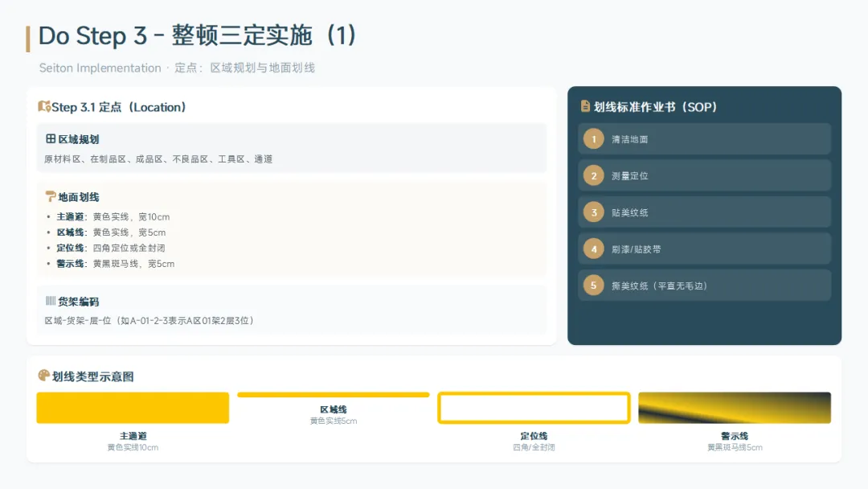Click the 地面划线 heading text

(x=79, y=196)
